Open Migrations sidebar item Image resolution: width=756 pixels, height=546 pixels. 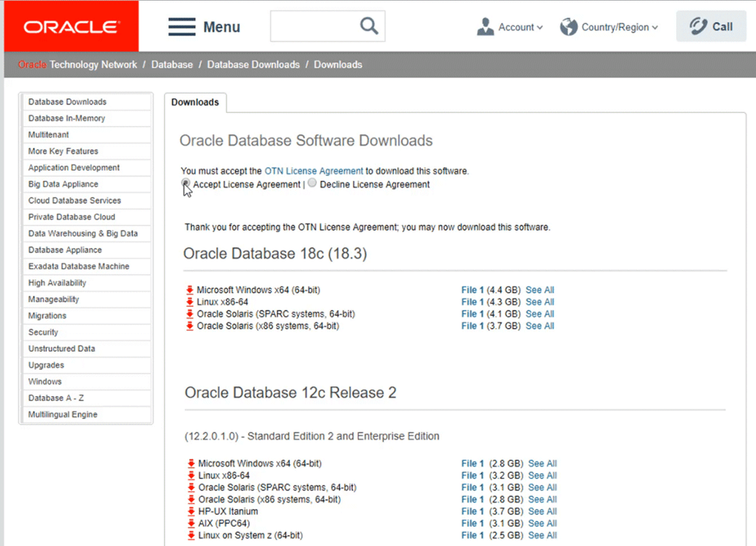click(x=87, y=315)
